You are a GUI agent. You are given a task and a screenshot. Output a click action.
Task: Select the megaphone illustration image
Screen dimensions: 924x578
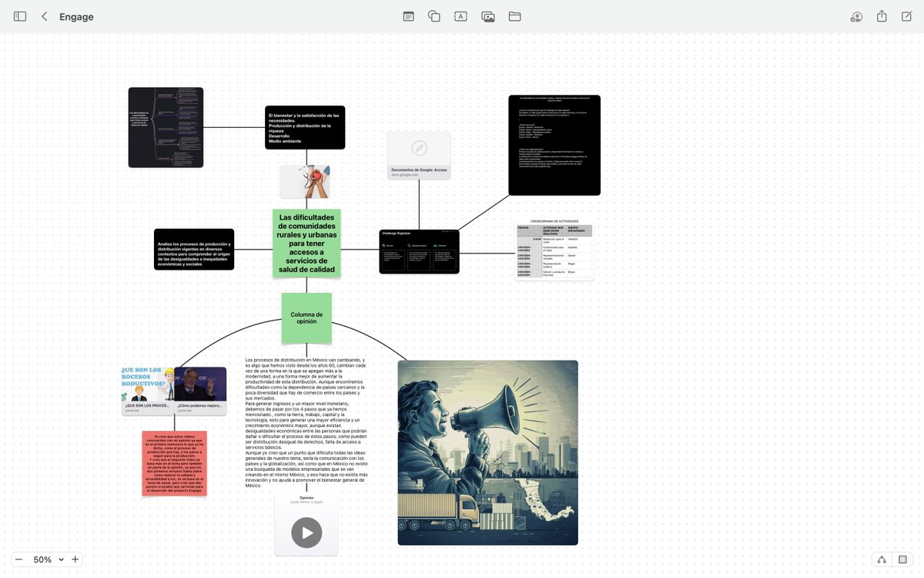[x=487, y=452]
